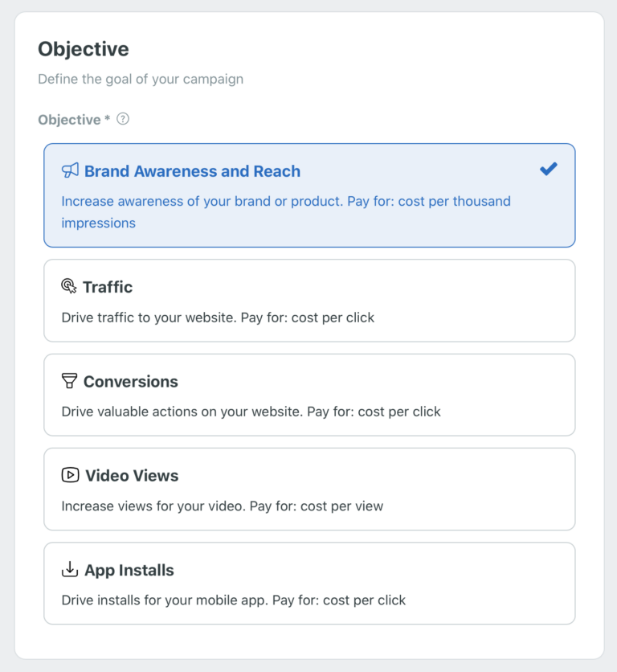
Task: Click the funnel icon beside Conversions
Action: pos(70,380)
